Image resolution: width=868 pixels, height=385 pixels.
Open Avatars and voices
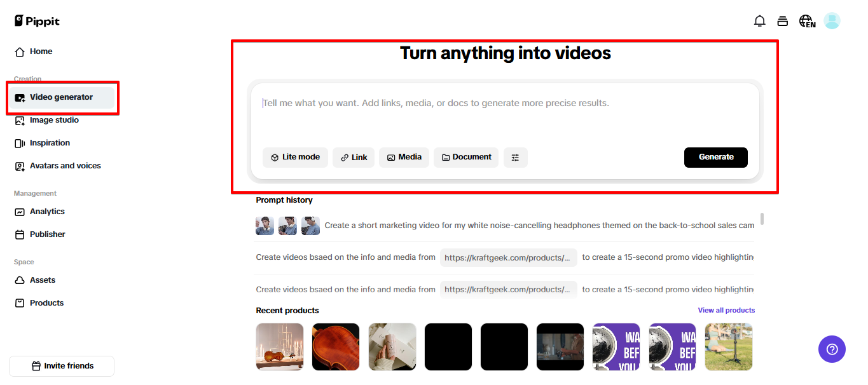point(65,165)
